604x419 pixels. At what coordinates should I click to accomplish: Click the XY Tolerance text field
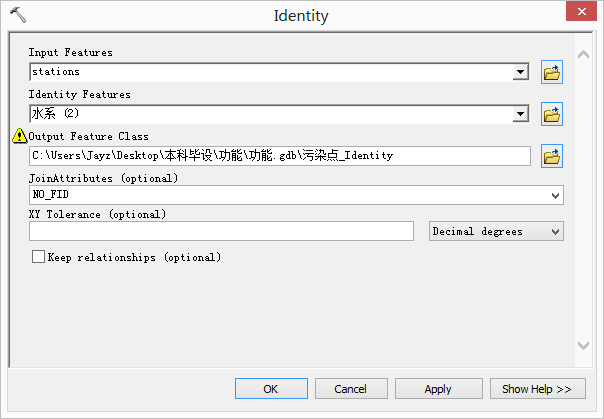[x=221, y=231]
